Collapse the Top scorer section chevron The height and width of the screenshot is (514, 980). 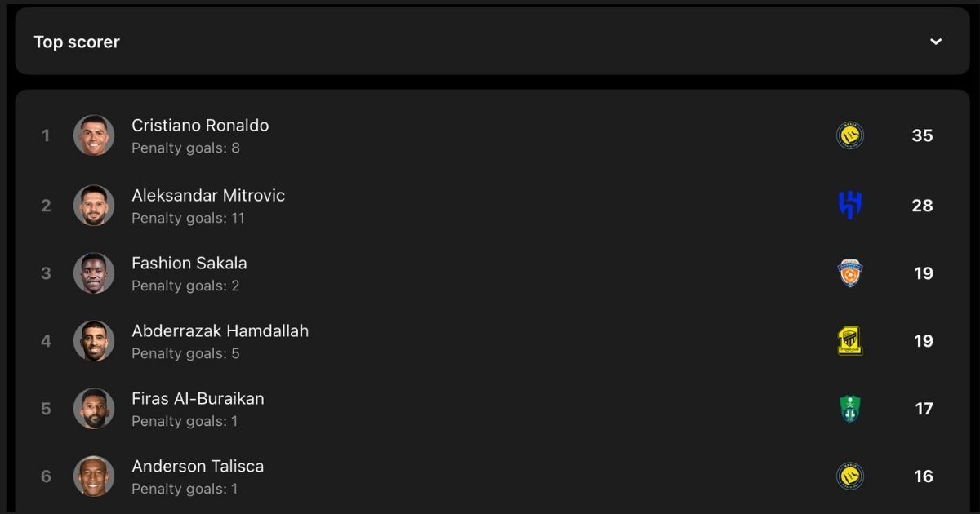click(x=936, y=42)
